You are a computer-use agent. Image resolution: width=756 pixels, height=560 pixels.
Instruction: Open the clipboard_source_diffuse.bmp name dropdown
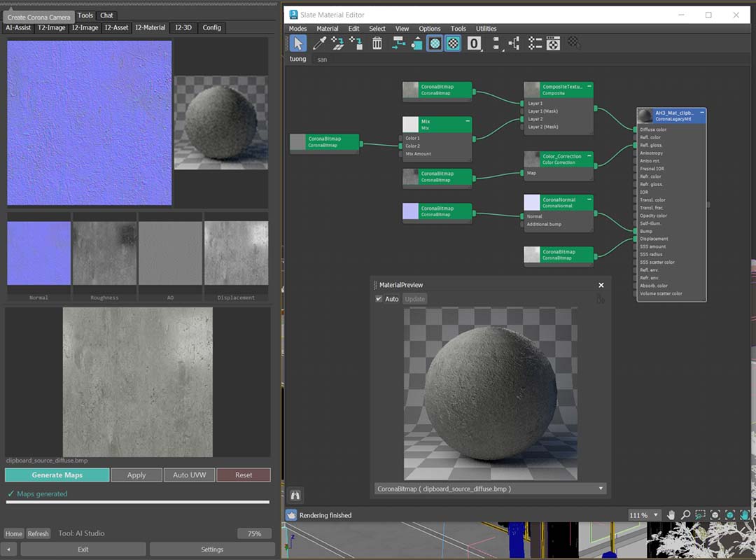pos(600,489)
